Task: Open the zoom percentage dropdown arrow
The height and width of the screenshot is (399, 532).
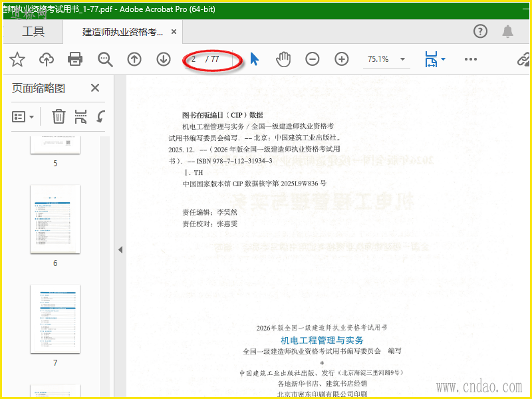Action: click(x=402, y=59)
